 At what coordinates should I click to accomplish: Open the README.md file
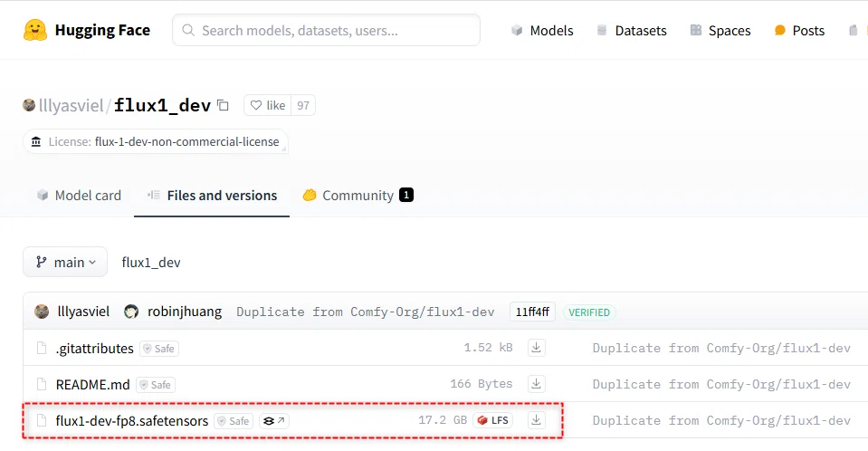[92, 385]
